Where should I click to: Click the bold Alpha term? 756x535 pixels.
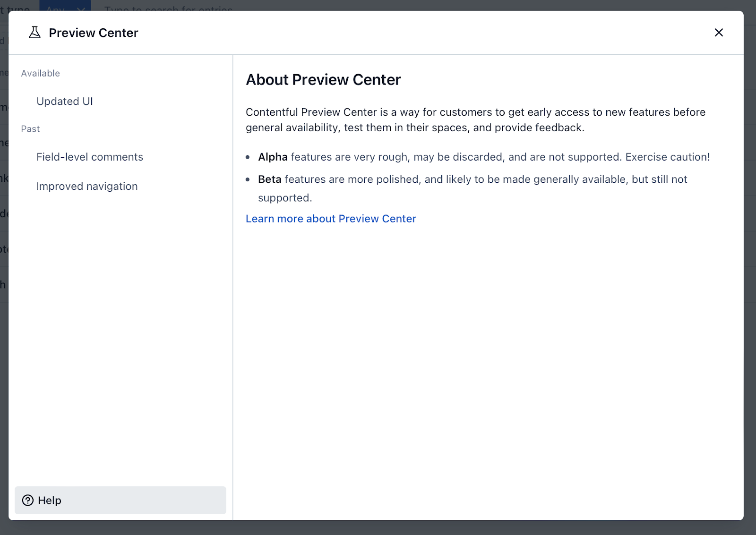click(x=273, y=157)
